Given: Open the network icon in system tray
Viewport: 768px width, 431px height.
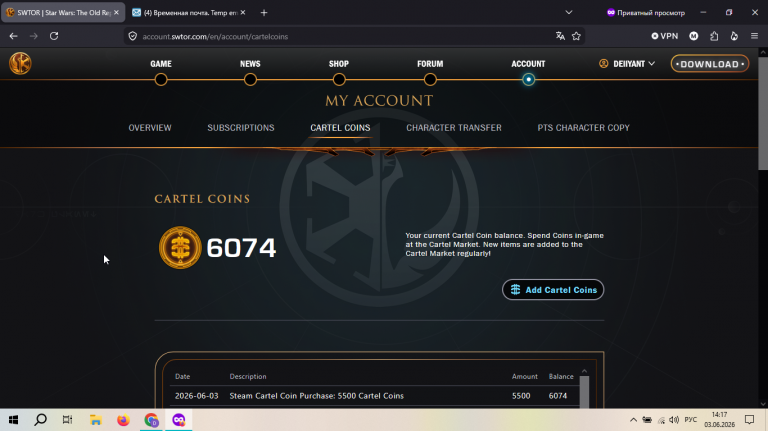Looking at the screenshot, I should (661, 420).
